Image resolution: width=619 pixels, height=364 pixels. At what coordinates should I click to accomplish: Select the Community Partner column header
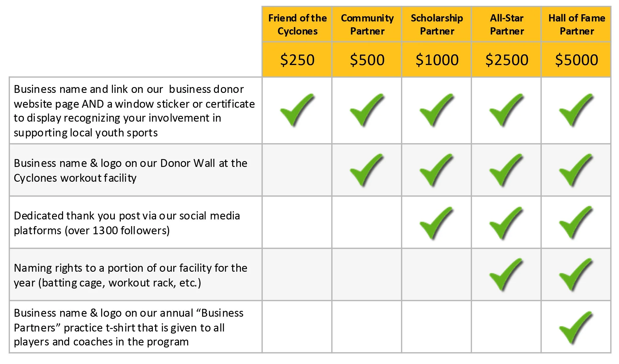[x=367, y=24]
